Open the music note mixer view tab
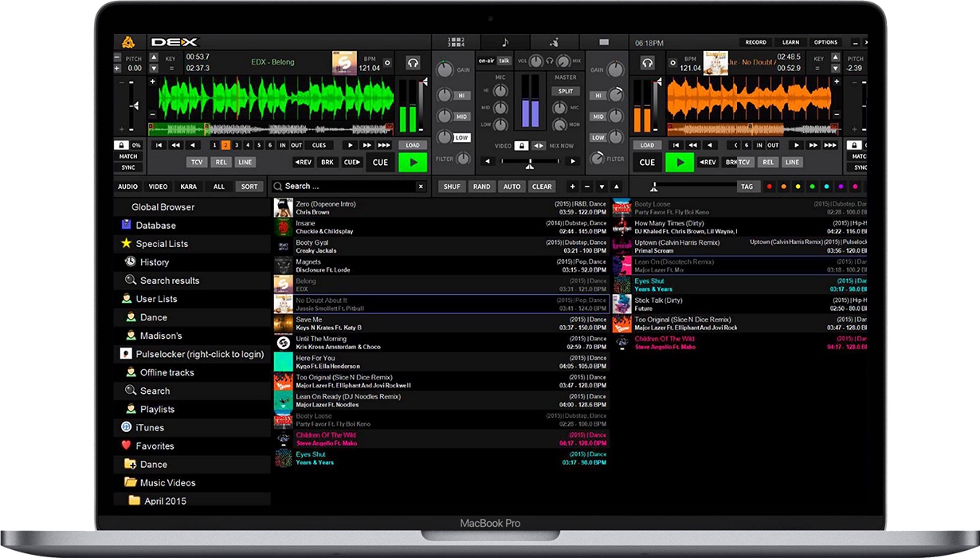 pyautogui.click(x=505, y=42)
